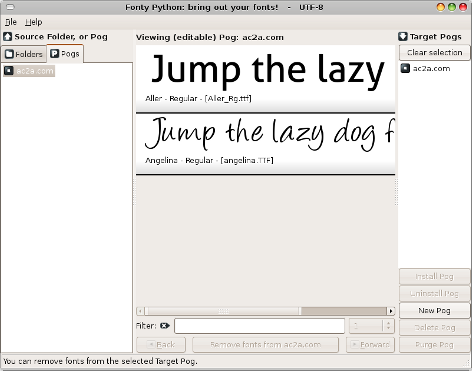Select ac2a.com in the Target Pogs list
Viewport: 472px width, 371px height.
pos(425,68)
